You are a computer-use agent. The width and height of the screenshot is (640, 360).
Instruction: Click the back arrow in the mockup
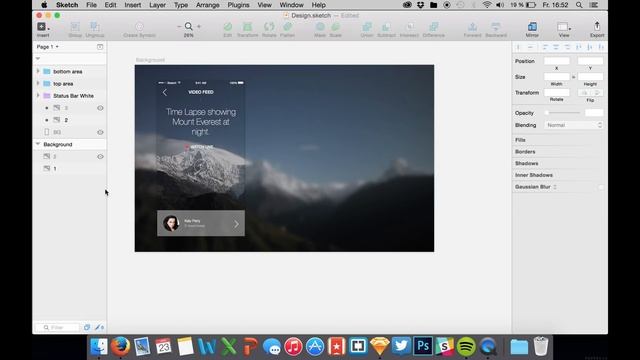point(164,93)
